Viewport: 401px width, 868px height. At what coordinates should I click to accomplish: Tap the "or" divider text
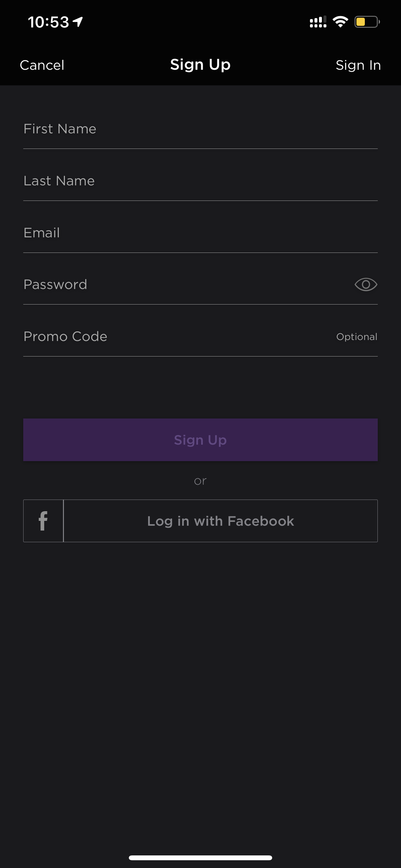[x=200, y=481]
